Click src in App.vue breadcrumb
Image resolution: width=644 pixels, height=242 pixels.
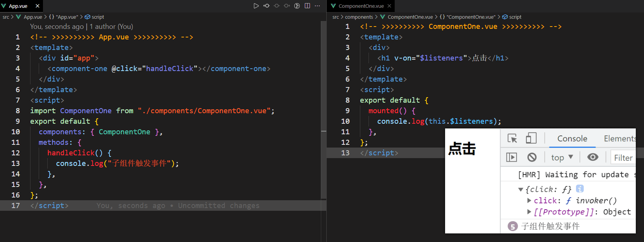6,17
